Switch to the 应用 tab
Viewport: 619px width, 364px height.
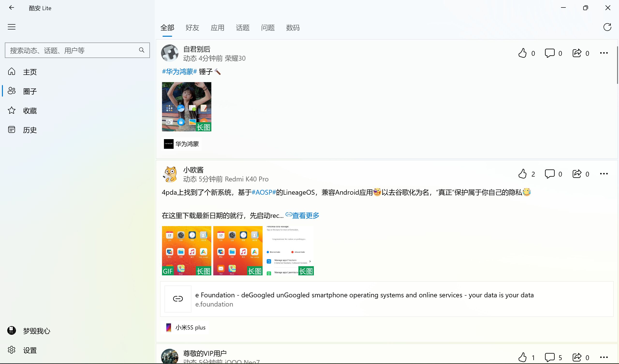pos(217,28)
